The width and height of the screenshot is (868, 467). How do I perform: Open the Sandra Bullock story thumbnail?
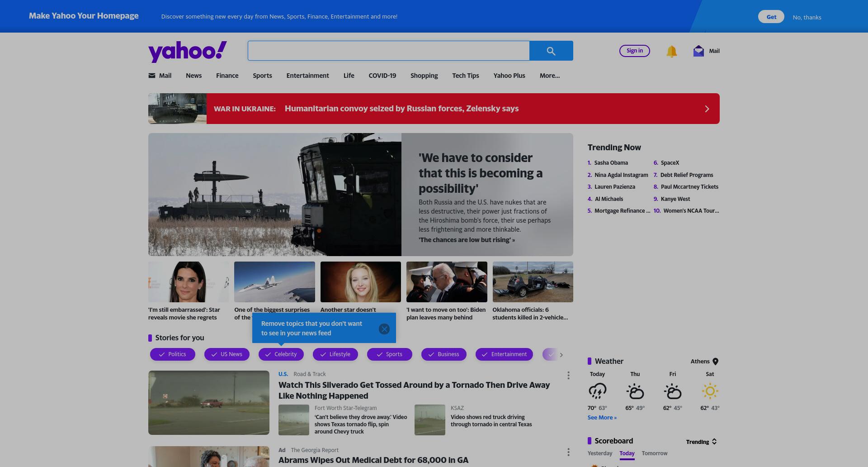click(189, 282)
